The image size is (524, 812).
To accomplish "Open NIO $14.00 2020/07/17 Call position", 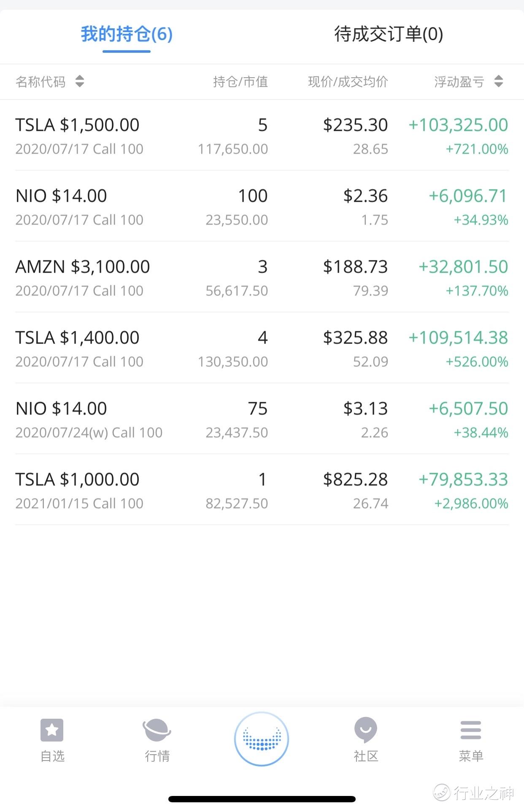I will tap(262, 206).
